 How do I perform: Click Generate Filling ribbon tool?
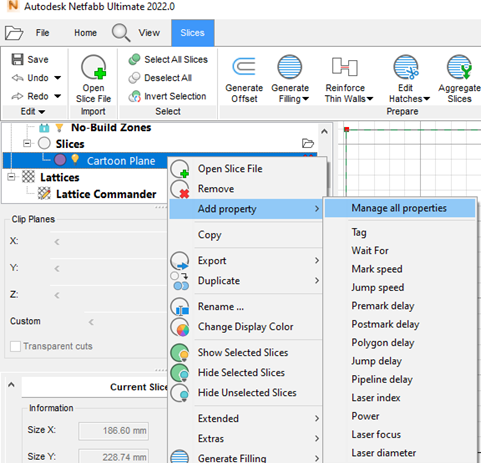tap(290, 80)
